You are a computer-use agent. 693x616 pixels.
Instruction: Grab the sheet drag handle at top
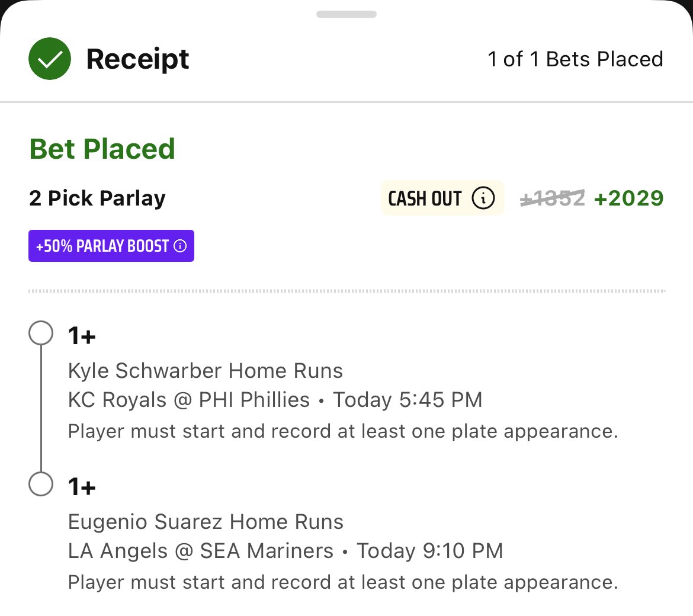click(346, 14)
